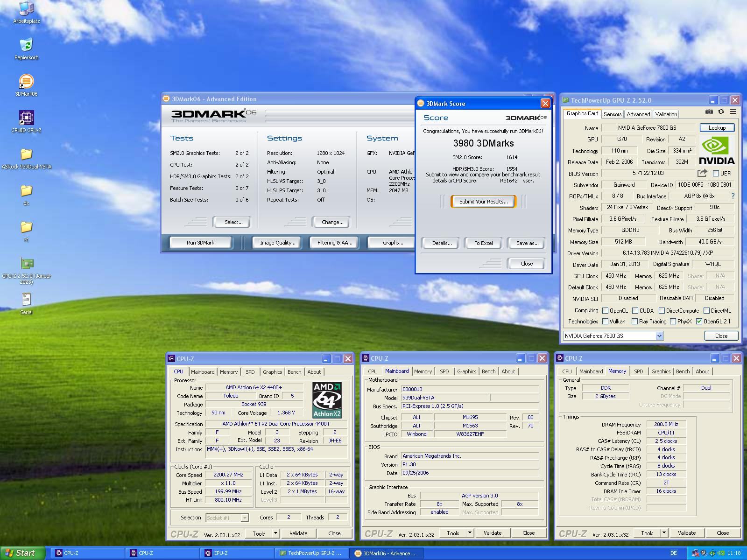Open Socket #1 selection dropdown in CPU-Z
The height and width of the screenshot is (560, 747).
click(227, 518)
